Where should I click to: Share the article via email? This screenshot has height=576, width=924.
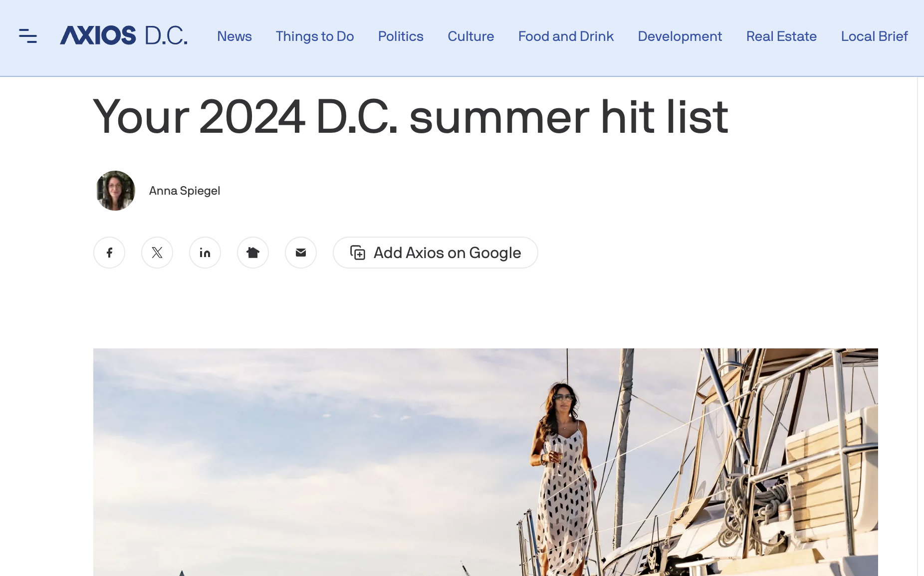click(x=301, y=253)
